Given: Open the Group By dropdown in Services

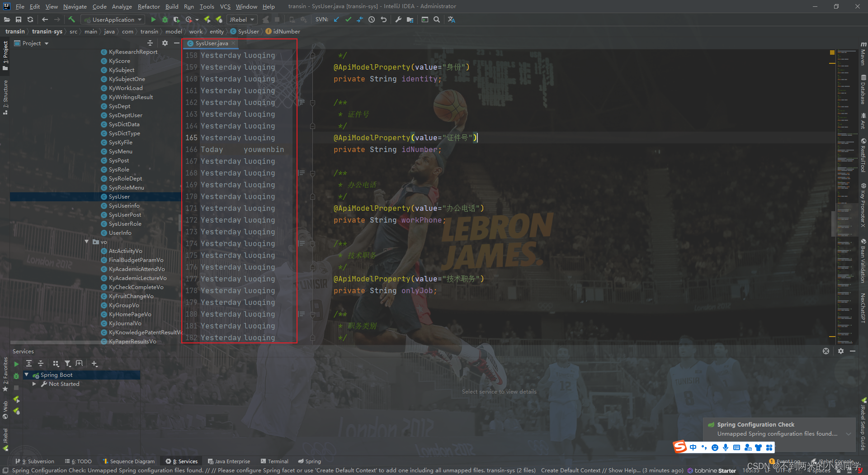Looking at the screenshot, I should [x=56, y=363].
